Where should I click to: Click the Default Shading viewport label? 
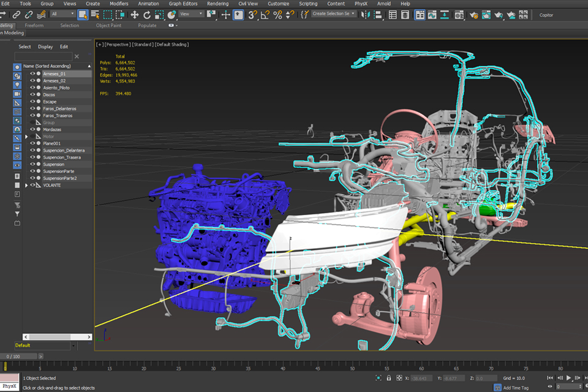[x=171, y=45]
